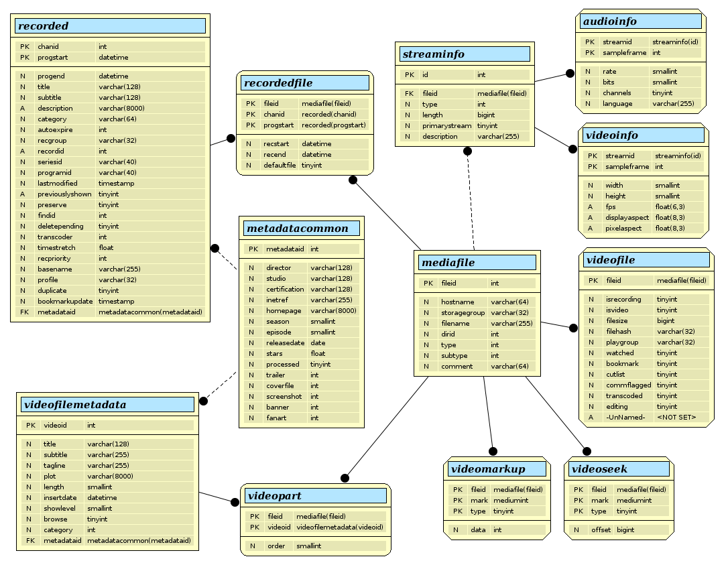
Task: Select the mediafile table title
Action: tap(477, 262)
